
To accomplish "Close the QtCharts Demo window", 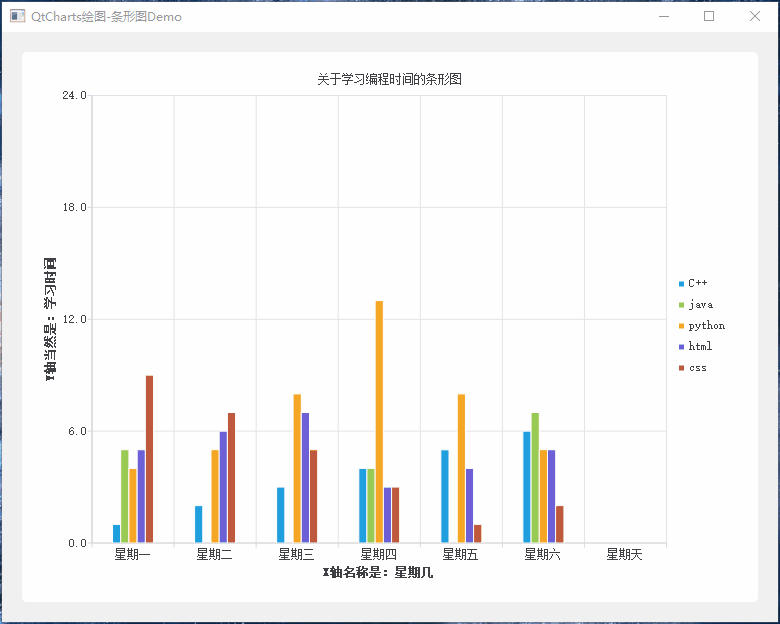I will click(x=755, y=16).
